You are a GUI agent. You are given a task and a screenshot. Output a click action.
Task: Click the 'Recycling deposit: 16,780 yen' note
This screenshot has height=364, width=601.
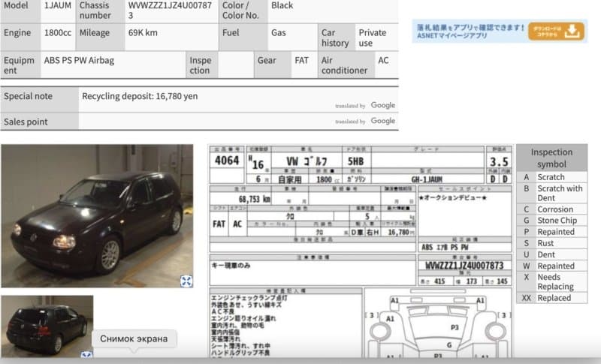140,96
